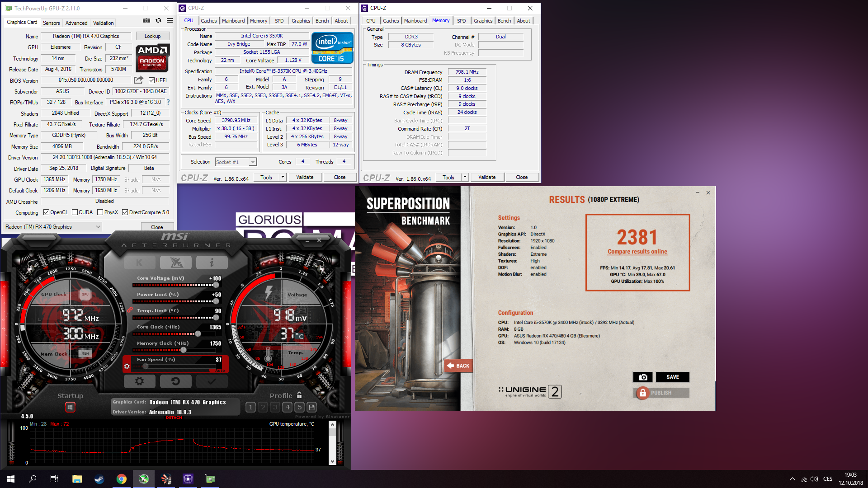868x488 pixels.
Task: Click the Power Limit slider handle
Action: point(216,301)
